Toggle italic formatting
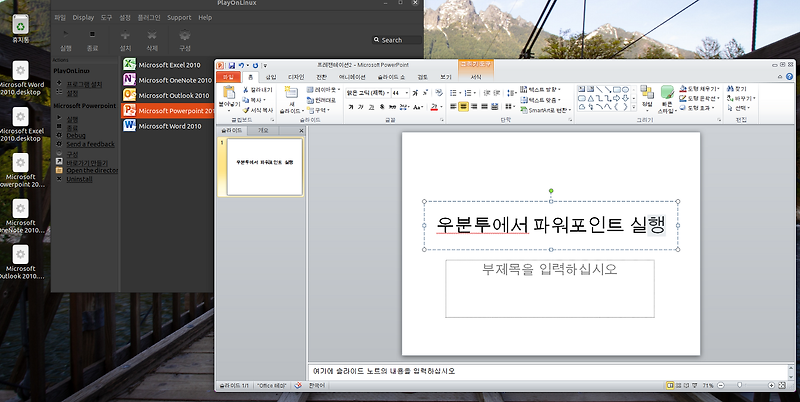The height and width of the screenshot is (402, 800). (x=361, y=107)
